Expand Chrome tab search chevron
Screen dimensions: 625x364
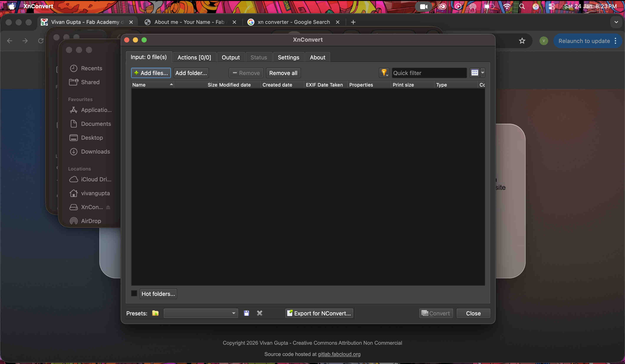click(x=616, y=22)
